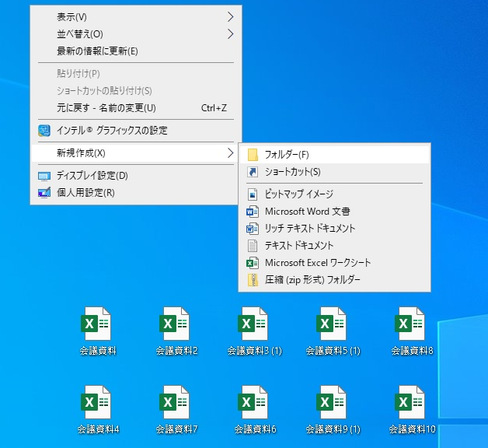Select the 会議資料5 (1) Excel file icon
This screenshot has height=448, width=488.
[332, 324]
